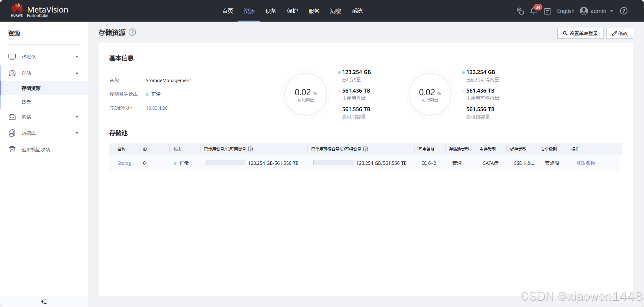Click help icon next to 存储资源 title
This screenshot has height=307, width=644.
click(x=132, y=32)
